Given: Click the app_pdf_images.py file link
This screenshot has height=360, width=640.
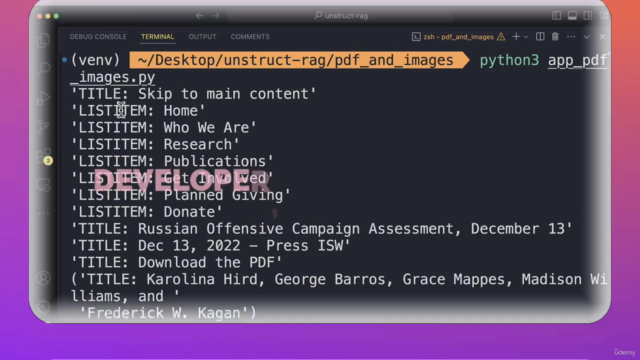Looking at the screenshot, I should (577, 60).
